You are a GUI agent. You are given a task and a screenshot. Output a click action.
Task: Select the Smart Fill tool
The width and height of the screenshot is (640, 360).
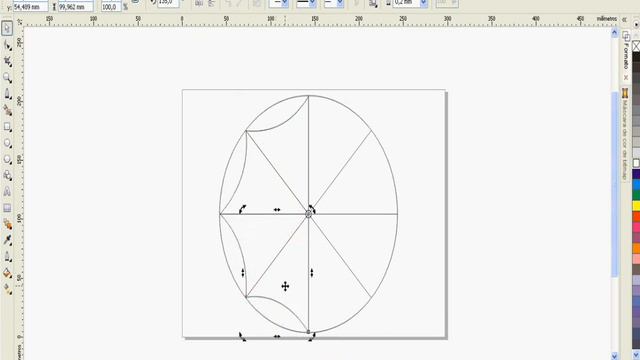point(7,110)
